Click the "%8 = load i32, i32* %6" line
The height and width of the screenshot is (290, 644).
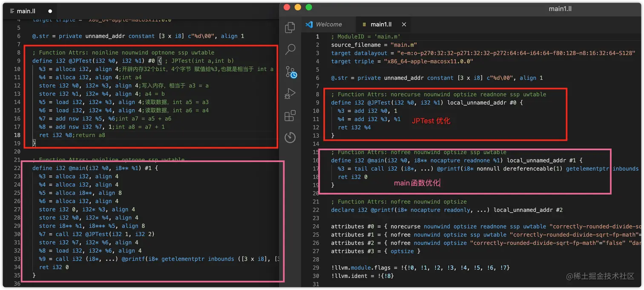point(90,251)
